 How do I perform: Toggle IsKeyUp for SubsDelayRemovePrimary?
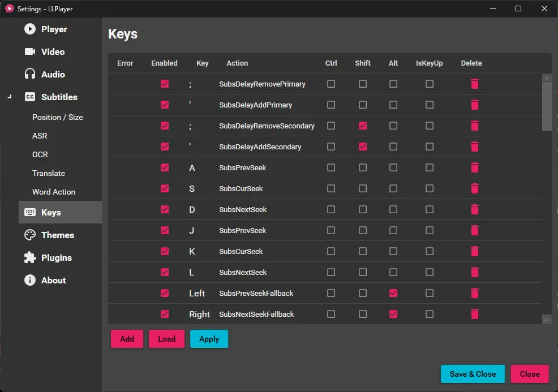pos(430,84)
